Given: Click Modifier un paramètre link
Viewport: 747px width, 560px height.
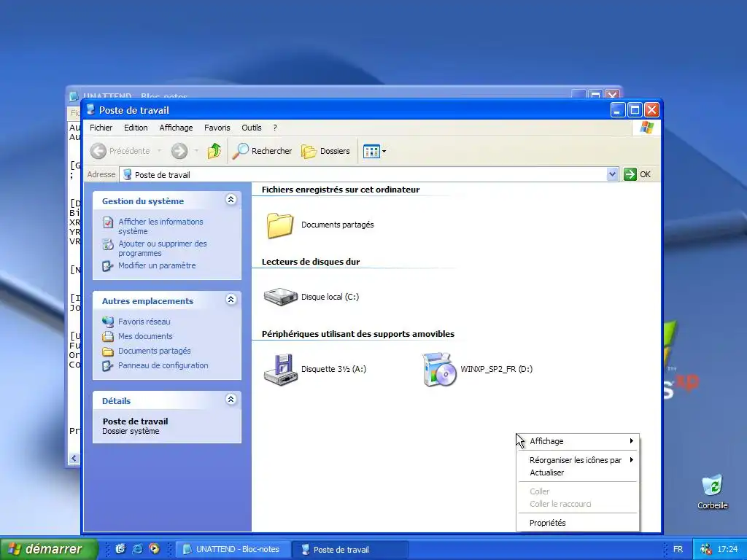Looking at the screenshot, I should click(157, 265).
